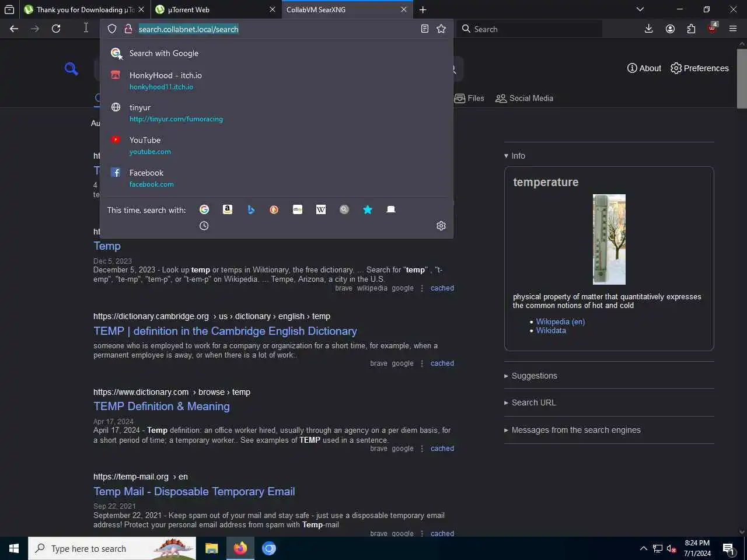Viewport: 747px width, 560px height.
Task: View site security lock icon
Action: tap(128, 29)
